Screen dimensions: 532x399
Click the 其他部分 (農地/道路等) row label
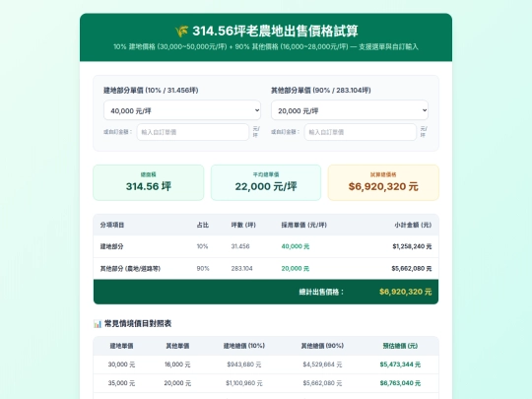pos(130,268)
